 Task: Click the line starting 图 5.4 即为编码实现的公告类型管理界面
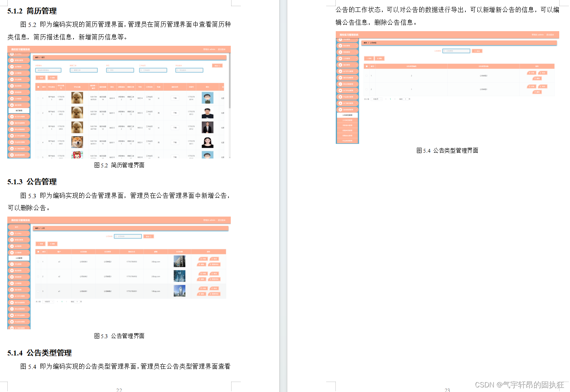click(125, 367)
